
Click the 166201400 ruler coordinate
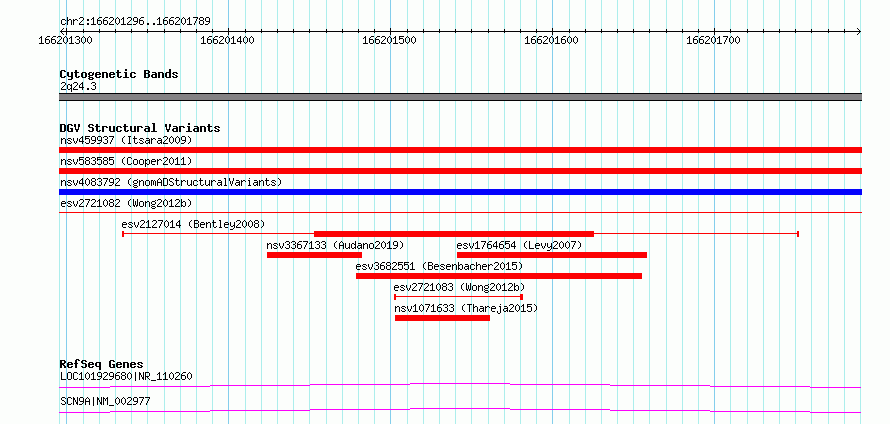pos(227,40)
